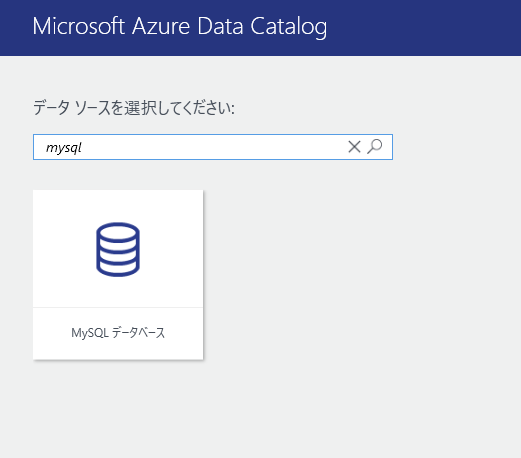The image size is (521, 458).
Task: Click the データ ソースを選択してください heading
Action: pyautogui.click(x=134, y=108)
